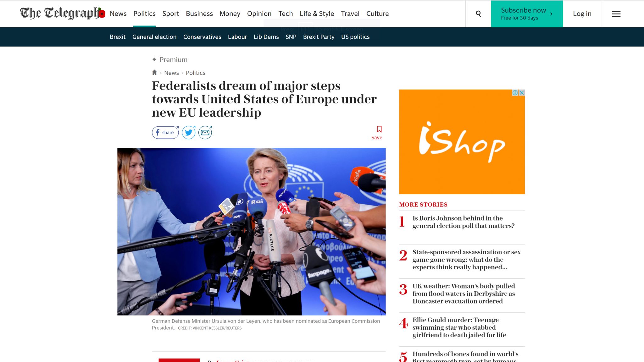
Task: Open the hamburger menu icon
Action: click(616, 14)
